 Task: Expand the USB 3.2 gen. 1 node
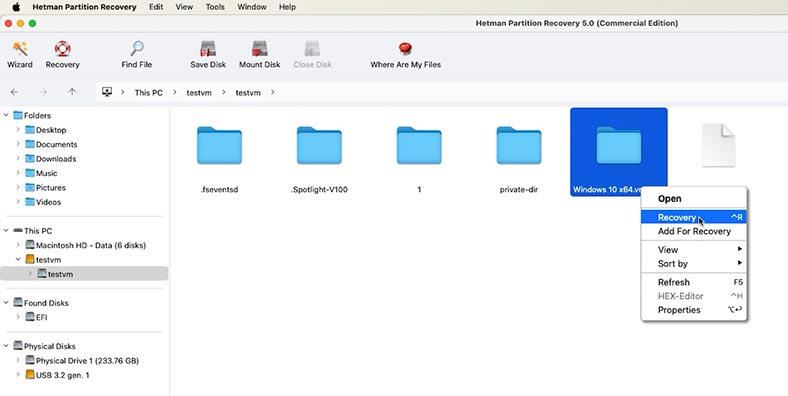18,375
